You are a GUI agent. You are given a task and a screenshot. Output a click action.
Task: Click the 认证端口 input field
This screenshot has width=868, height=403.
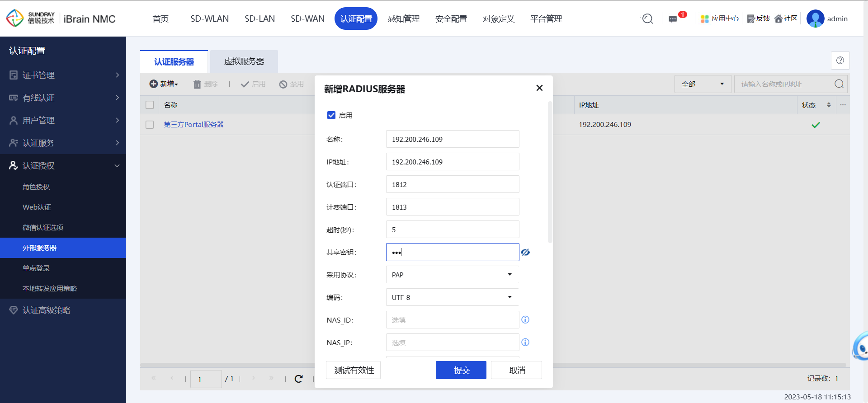click(453, 184)
